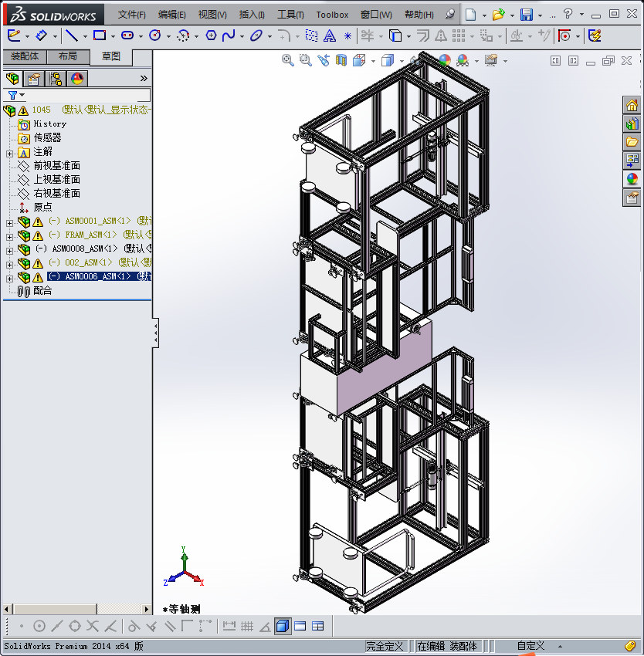The width and height of the screenshot is (644, 656).
Task: Expand the ASM0006_ASM<1> component
Action: point(9,279)
